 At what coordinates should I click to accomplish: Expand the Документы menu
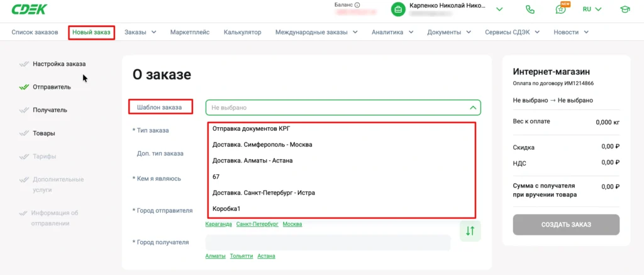[x=449, y=32]
